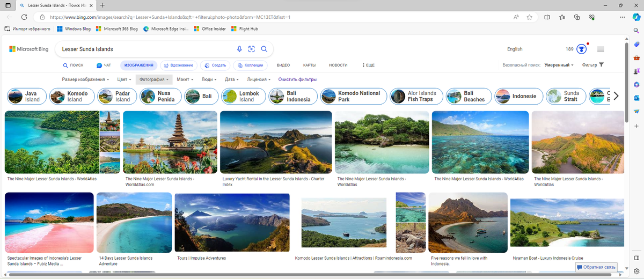The height and width of the screenshot is (279, 644).
Task: Click inside the Bing search text field
Action: click(x=145, y=49)
